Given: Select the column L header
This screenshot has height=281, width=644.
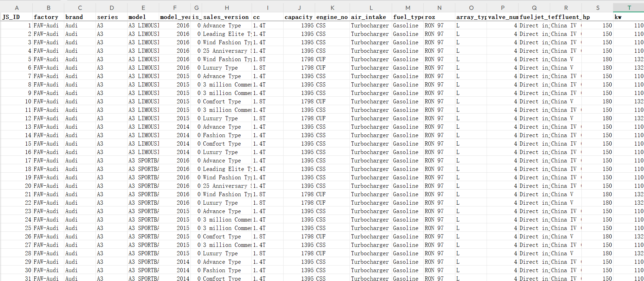Looking at the screenshot, I should [x=371, y=7].
